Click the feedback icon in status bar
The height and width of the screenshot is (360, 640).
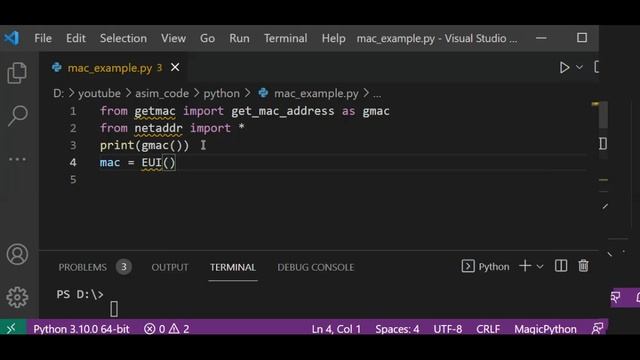click(x=598, y=328)
